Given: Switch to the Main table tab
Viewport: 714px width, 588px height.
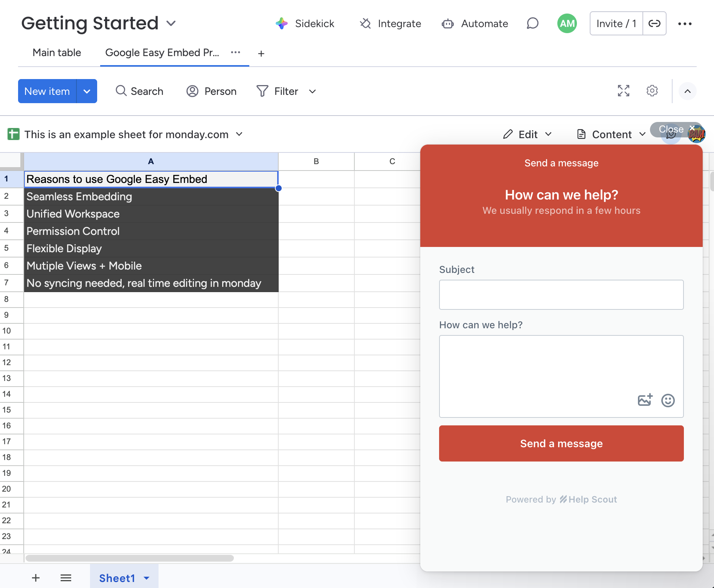Looking at the screenshot, I should tap(57, 52).
